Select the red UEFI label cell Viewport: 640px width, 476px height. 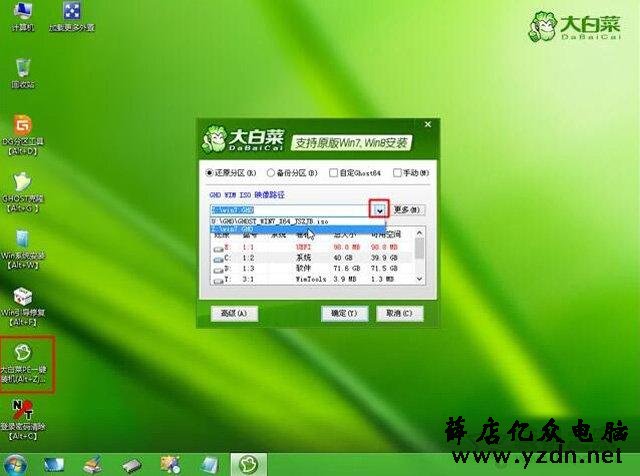click(303, 247)
